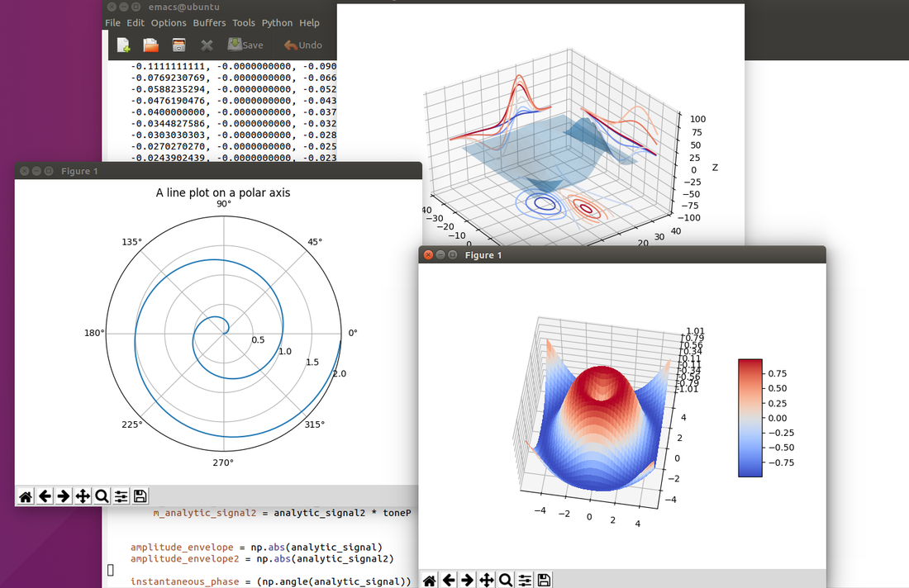Image resolution: width=909 pixels, height=588 pixels.
Task: Select the Pan tool in surface figure toolbar
Action: [487, 580]
